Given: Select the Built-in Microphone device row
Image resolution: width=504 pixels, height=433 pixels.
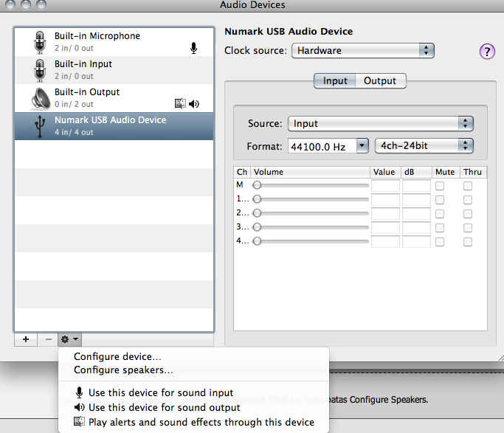Looking at the screenshot, I should click(114, 42).
